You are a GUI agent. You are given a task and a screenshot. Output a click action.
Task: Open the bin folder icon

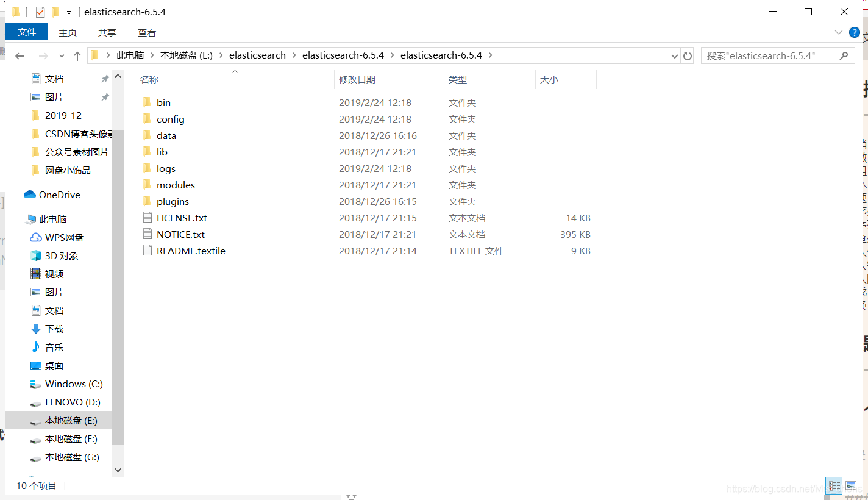(x=147, y=102)
